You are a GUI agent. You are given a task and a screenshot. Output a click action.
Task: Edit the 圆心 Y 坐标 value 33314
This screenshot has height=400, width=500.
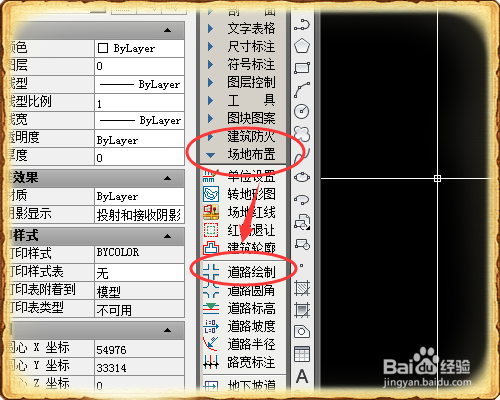click(139, 367)
